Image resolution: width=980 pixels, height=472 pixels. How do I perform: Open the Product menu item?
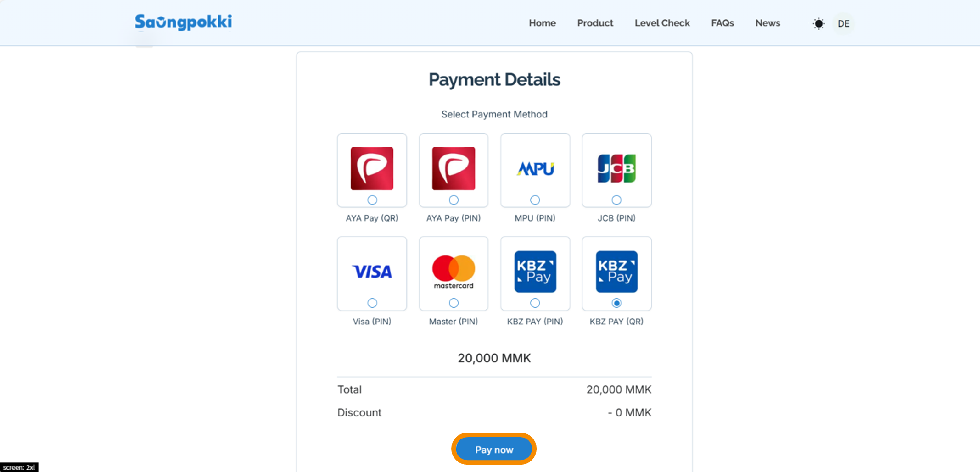595,23
